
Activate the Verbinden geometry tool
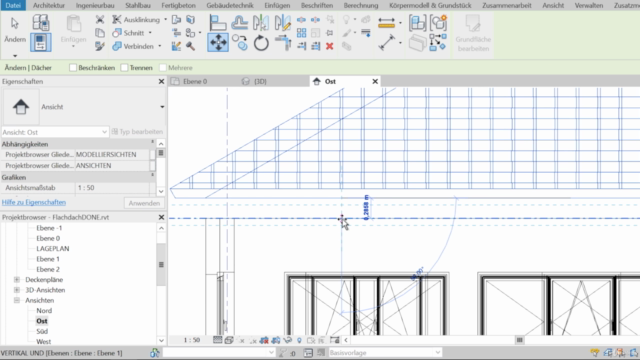(133, 46)
